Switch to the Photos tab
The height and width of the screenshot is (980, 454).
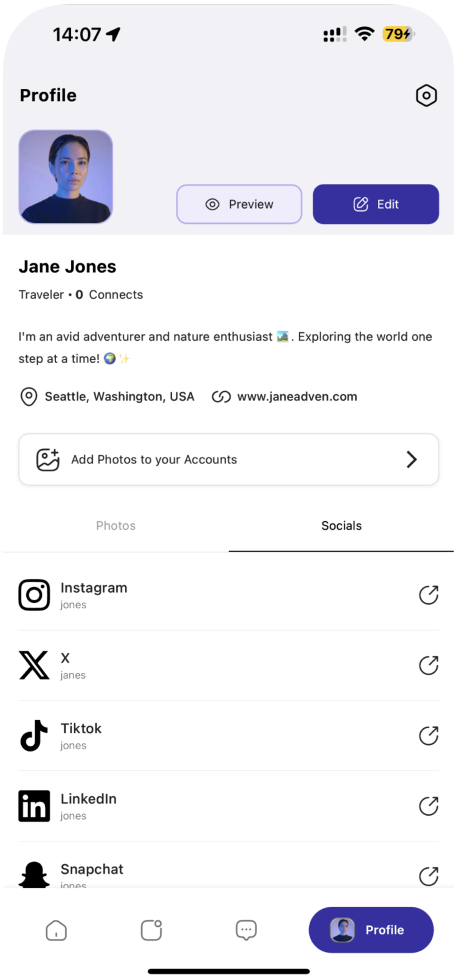pos(116,526)
